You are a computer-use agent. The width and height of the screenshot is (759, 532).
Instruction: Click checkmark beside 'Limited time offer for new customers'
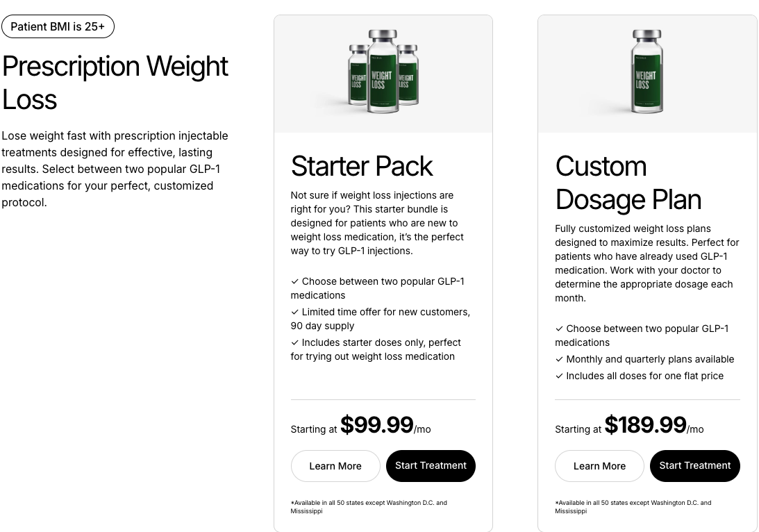coord(295,313)
